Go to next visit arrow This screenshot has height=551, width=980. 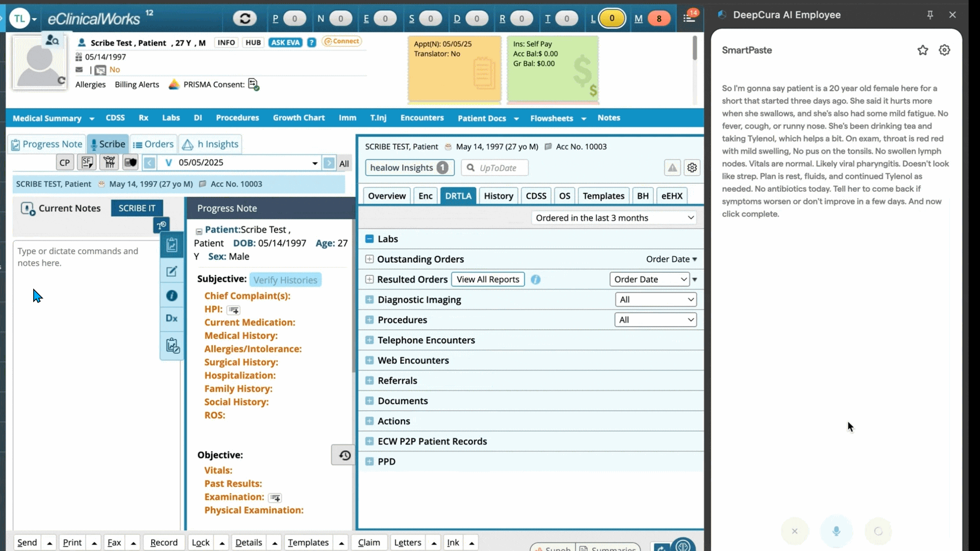tap(329, 163)
